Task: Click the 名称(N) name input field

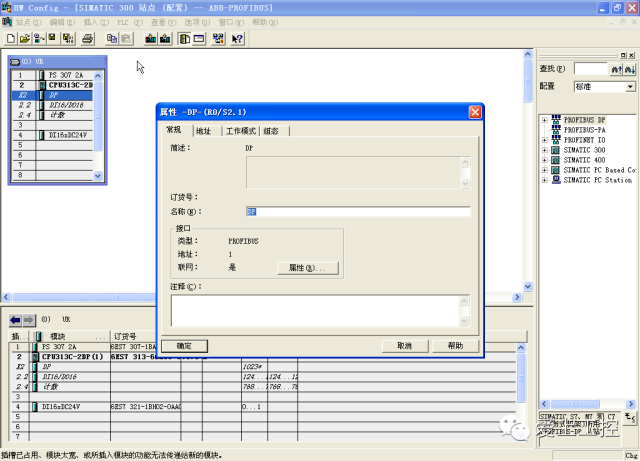Action: (x=358, y=212)
